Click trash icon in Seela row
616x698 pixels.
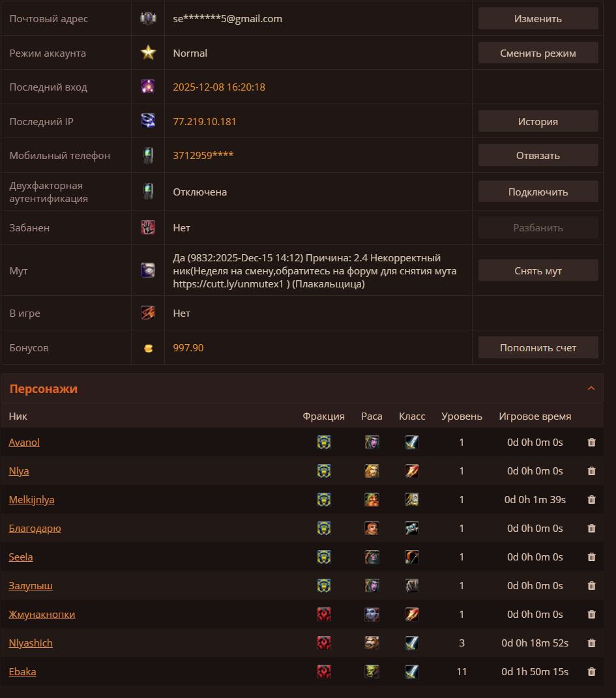tap(591, 557)
